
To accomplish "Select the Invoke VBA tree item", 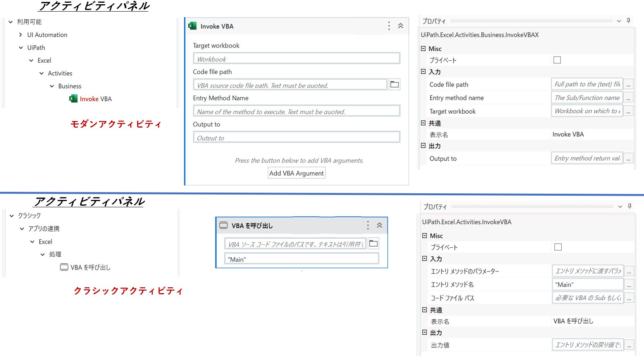I will click(96, 99).
